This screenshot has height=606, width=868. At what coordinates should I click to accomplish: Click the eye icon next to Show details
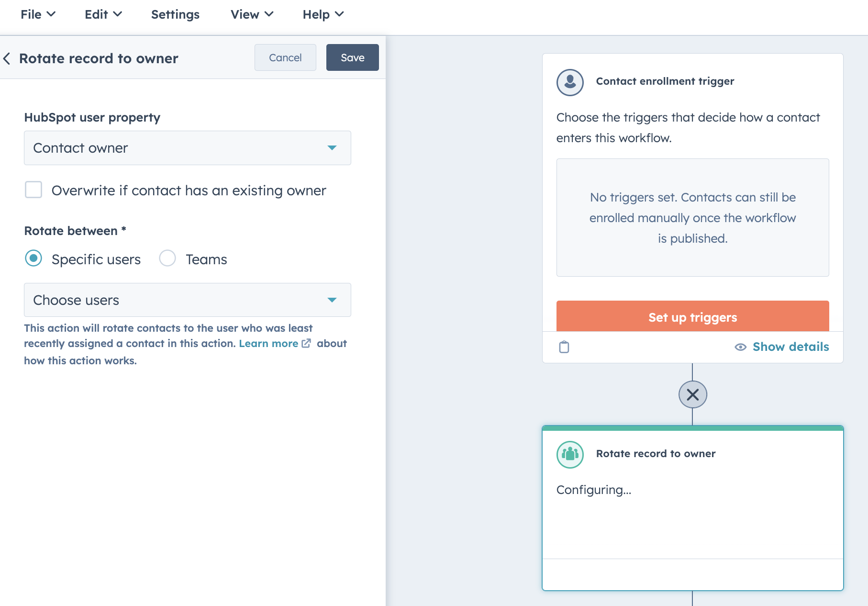[740, 347]
